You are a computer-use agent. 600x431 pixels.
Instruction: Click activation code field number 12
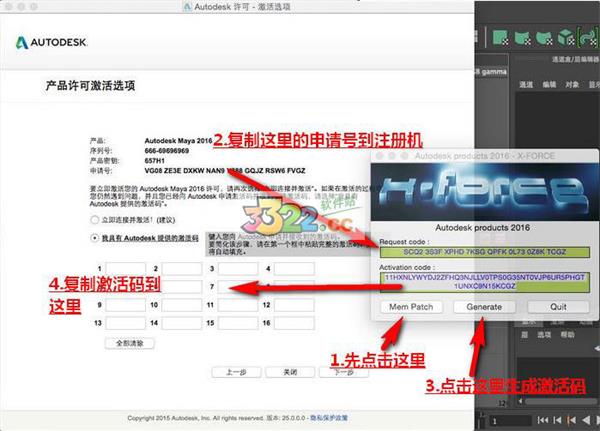click(294, 305)
